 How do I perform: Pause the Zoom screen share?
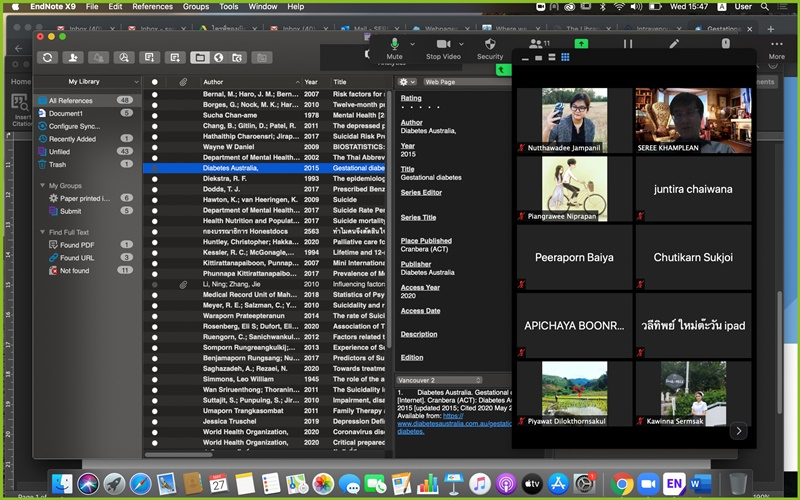628,44
